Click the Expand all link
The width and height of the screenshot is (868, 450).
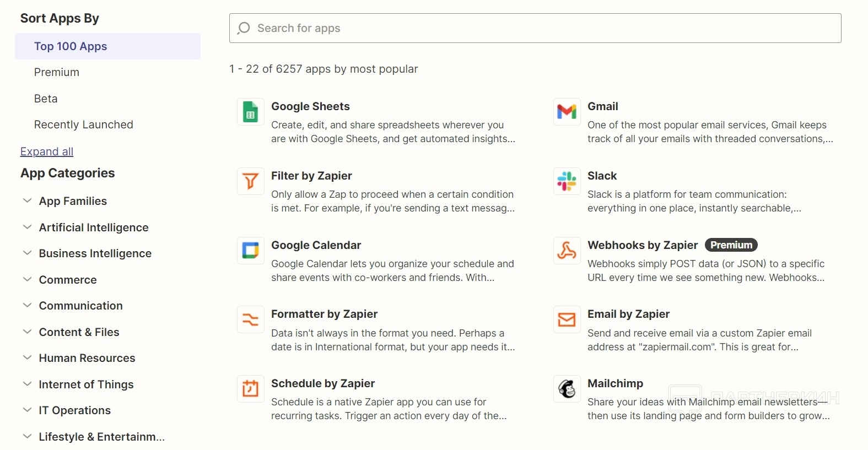[x=47, y=151]
